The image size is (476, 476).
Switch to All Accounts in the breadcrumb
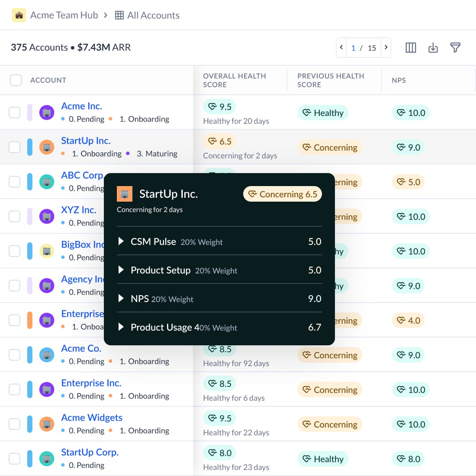(153, 15)
